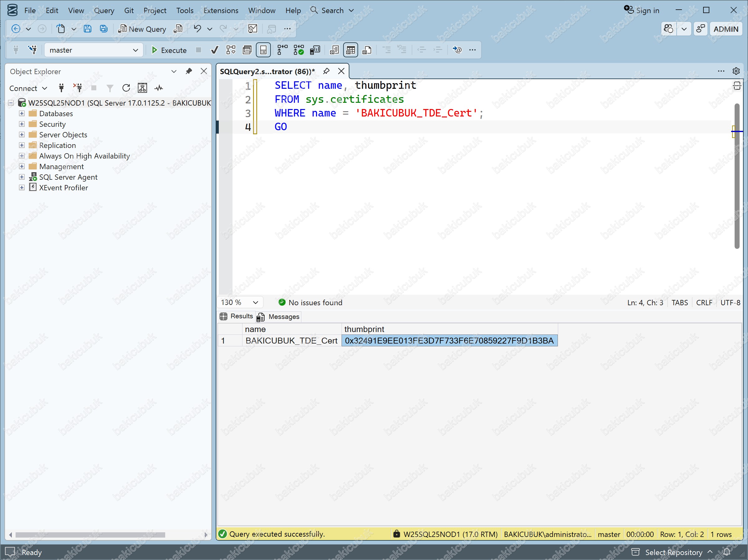Click Save All icon
This screenshot has height=560, width=748.
pyautogui.click(x=103, y=29)
